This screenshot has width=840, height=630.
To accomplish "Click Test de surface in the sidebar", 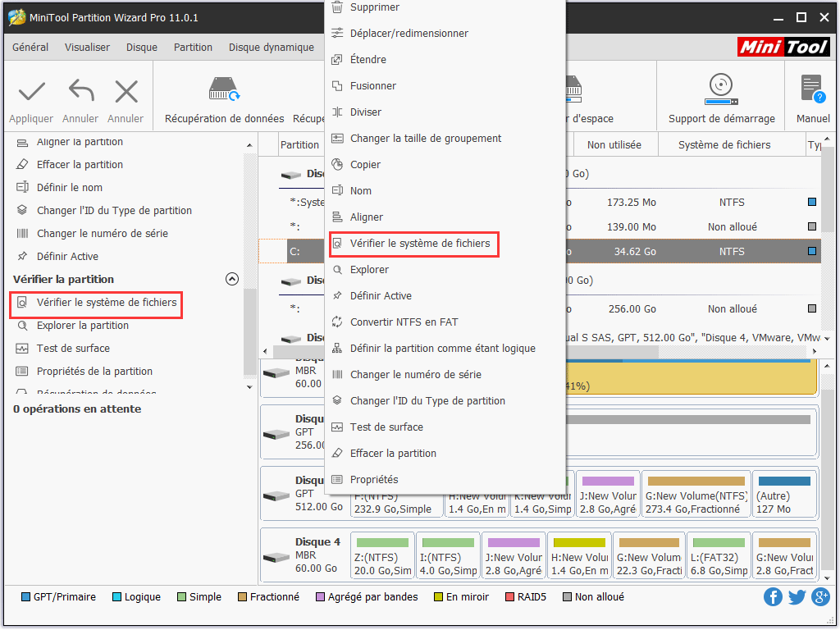I will pyautogui.click(x=73, y=348).
